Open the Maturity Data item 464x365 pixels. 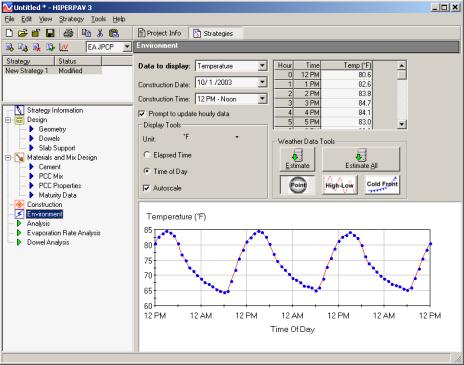(x=58, y=195)
